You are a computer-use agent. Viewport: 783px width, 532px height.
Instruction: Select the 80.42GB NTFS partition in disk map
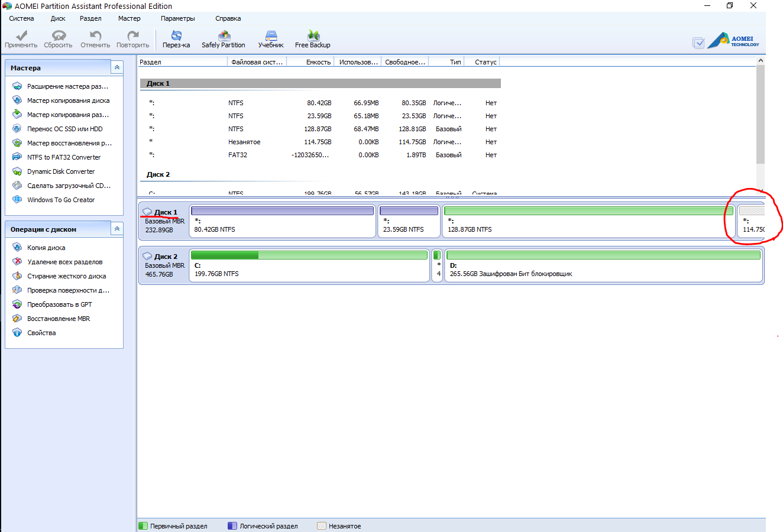(x=283, y=221)
